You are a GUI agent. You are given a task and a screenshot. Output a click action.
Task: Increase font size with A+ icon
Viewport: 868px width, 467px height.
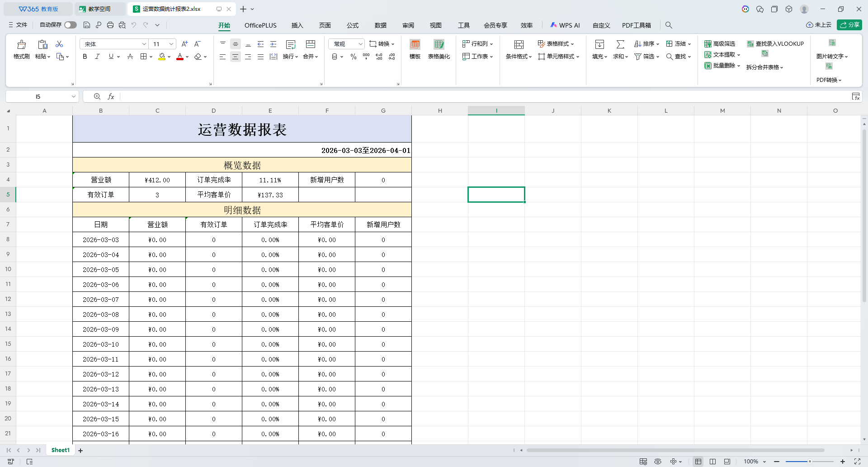184,44
